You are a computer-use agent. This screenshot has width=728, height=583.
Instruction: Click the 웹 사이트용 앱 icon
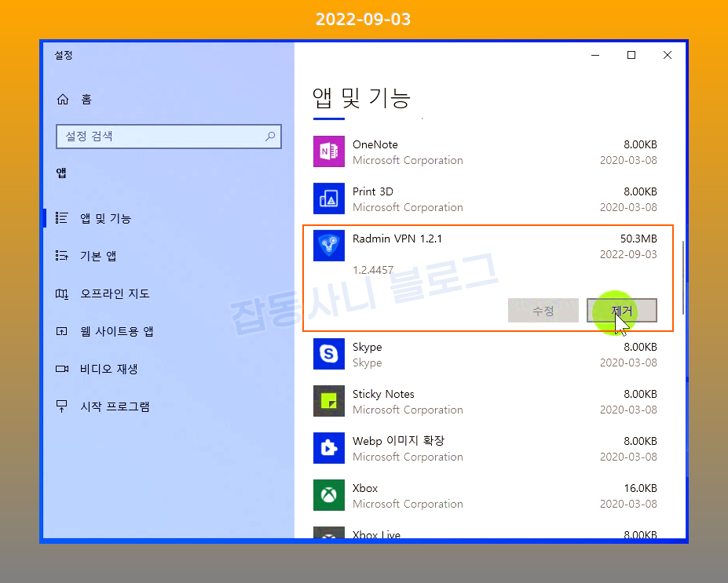[62, 331]
